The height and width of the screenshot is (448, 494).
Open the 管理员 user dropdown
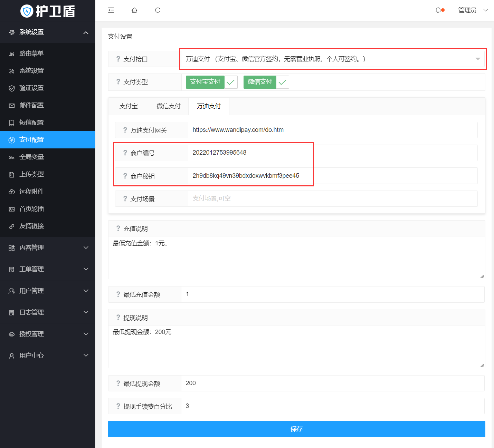[x=473, y=10]
